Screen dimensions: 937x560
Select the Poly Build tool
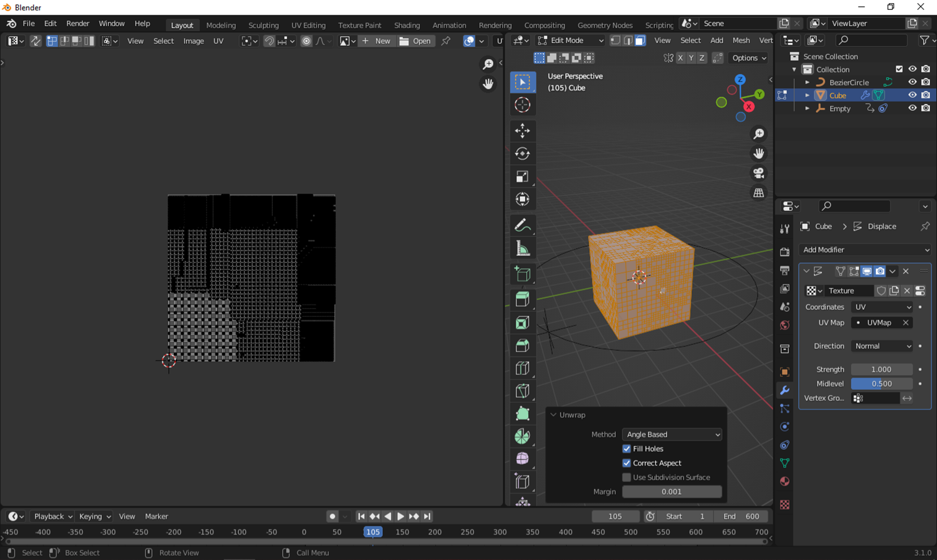(522, 414)
